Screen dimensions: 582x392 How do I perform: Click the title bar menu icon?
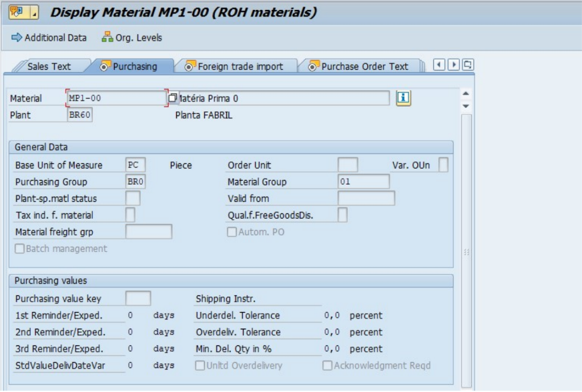point(17,13)
